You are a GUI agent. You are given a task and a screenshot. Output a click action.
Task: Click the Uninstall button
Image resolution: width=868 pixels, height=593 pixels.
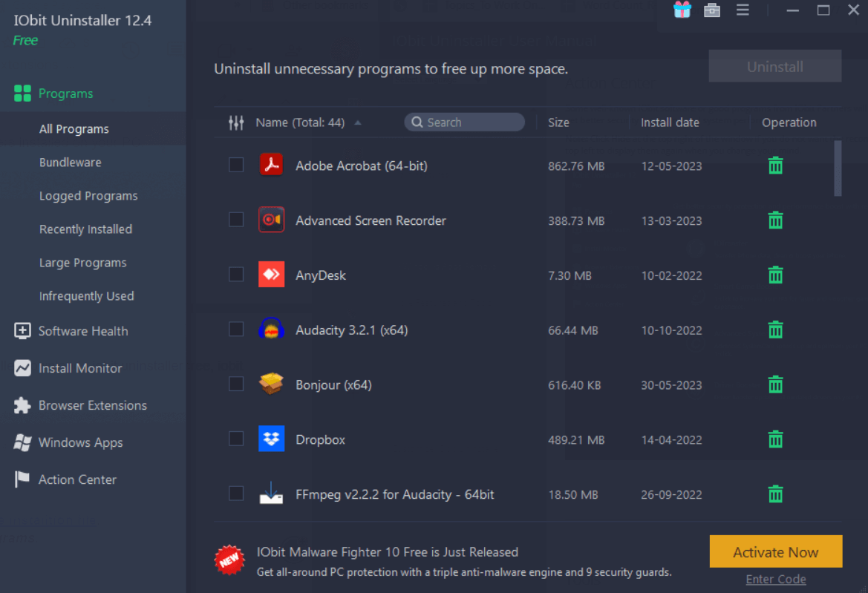point(775,66)
